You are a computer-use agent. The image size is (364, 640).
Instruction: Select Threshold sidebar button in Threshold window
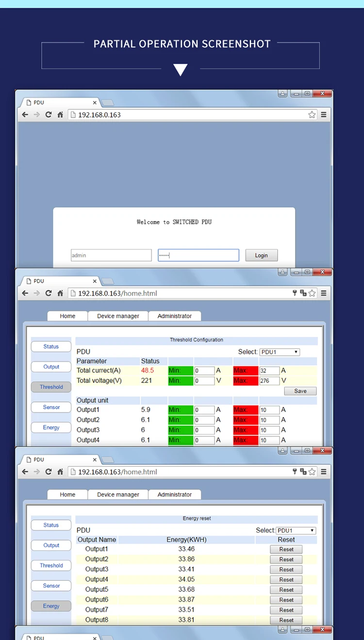click(51, 387)
